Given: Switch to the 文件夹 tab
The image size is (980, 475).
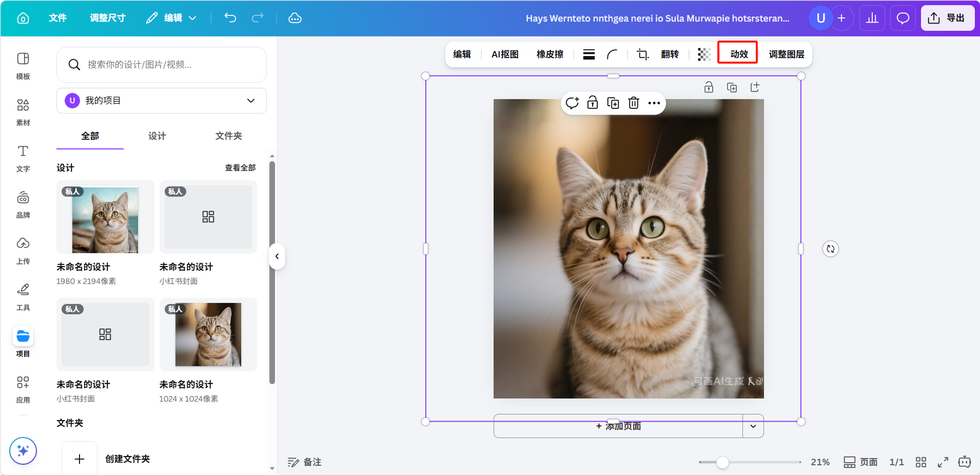Looking at the screenshot, I should (x=228, y=136).
